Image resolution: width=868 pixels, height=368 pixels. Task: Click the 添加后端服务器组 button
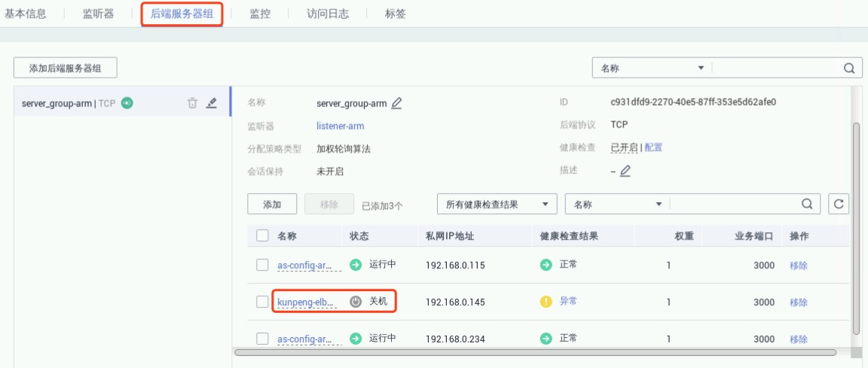(65, 68)
